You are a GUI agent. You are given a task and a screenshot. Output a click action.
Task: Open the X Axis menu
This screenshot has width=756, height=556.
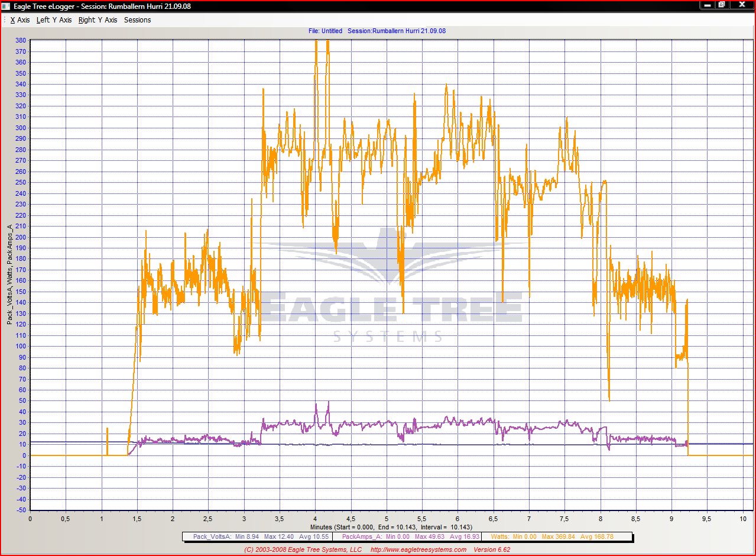(20, 20)
